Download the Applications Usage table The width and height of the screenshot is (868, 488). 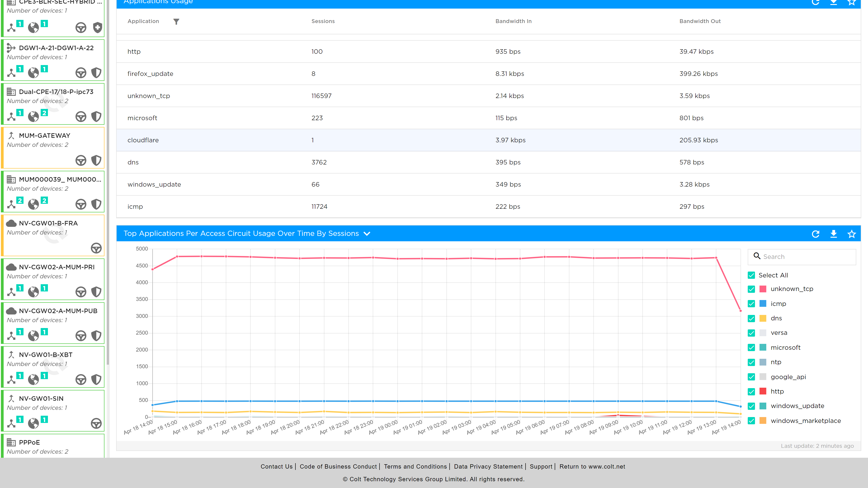click(834, 2)
